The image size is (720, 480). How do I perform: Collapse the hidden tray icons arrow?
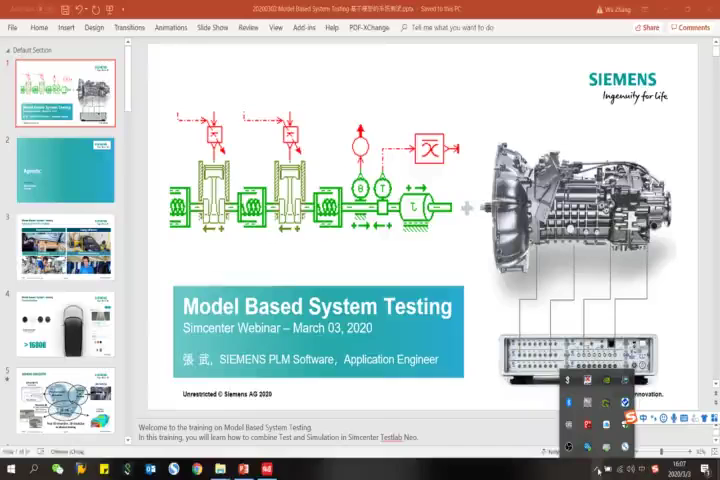click(598, 469)
